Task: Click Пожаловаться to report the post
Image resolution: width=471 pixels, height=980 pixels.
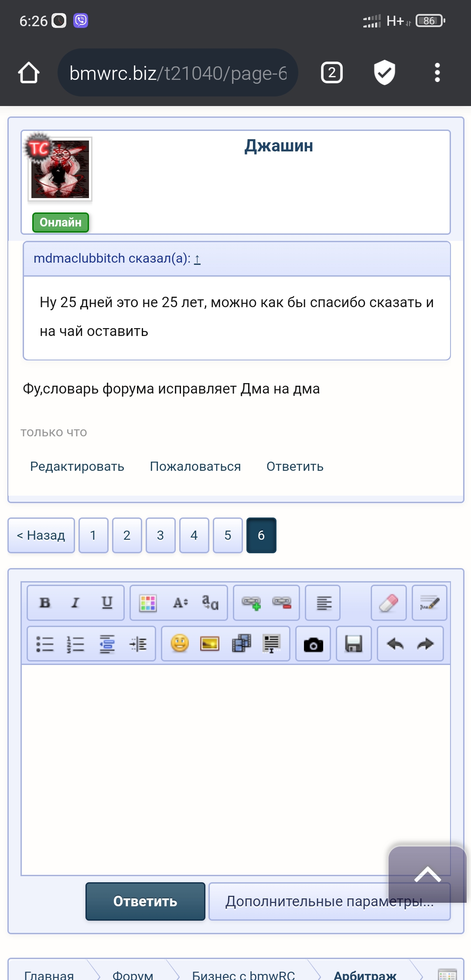Action: tap(195, 466)
